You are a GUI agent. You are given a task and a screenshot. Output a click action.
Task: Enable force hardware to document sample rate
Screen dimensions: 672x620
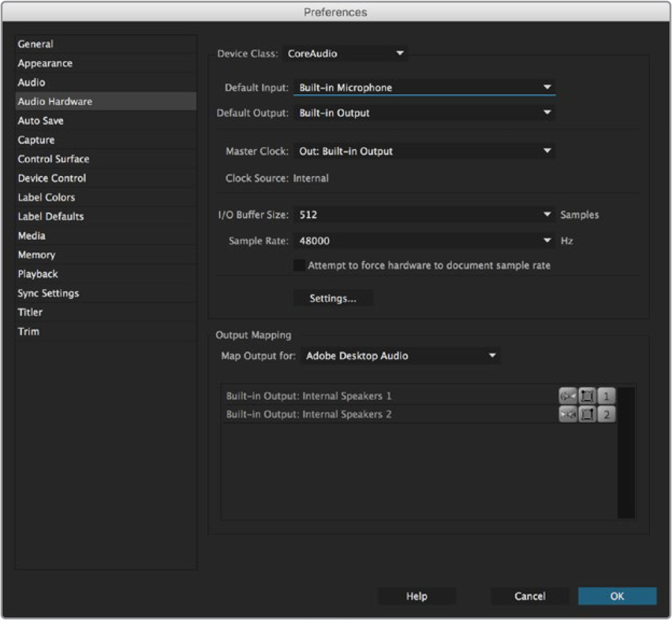click(300, 265)
